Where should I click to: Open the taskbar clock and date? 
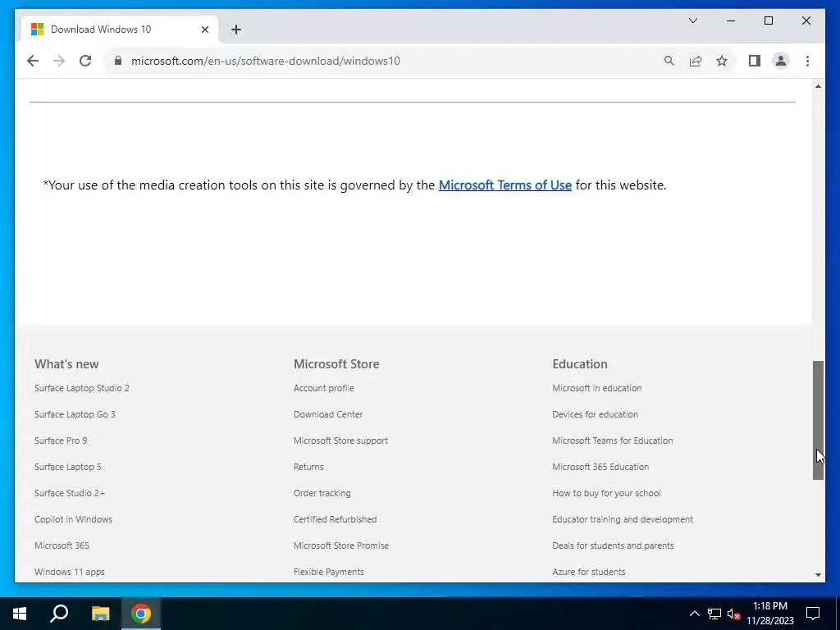[x=770, y=614]
